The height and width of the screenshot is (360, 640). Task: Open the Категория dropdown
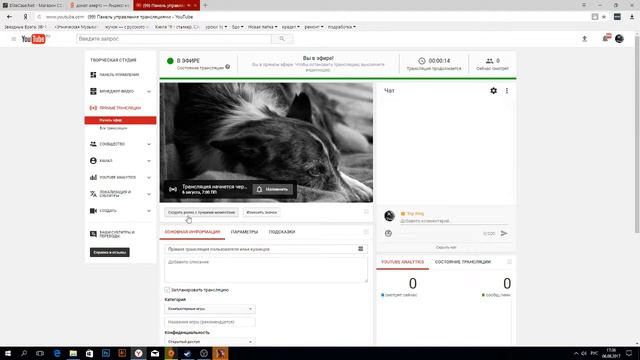(x=210, y=309)
